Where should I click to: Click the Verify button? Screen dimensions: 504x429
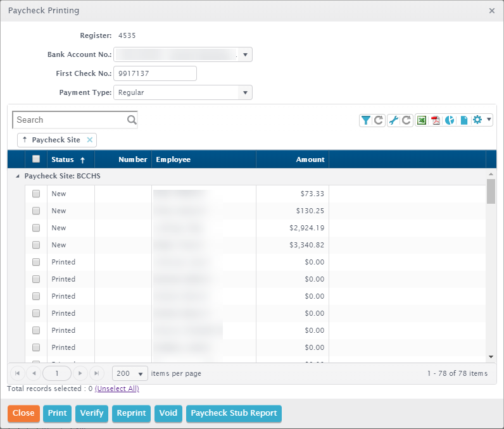[92, 413]
